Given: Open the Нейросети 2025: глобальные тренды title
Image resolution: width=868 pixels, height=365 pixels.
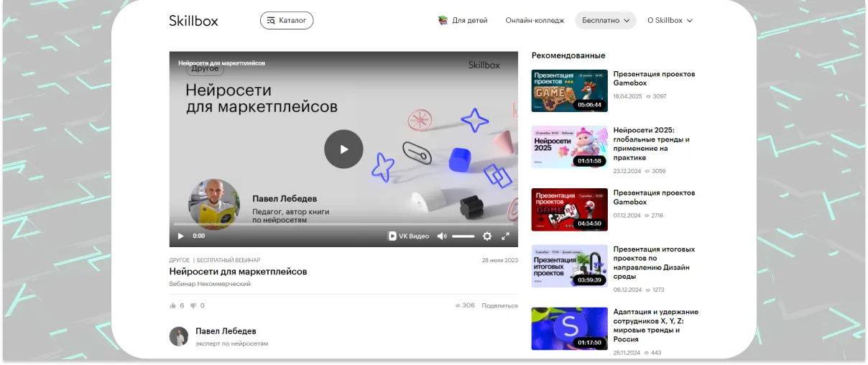Looking at the screenshot, I should click(651, 144).
